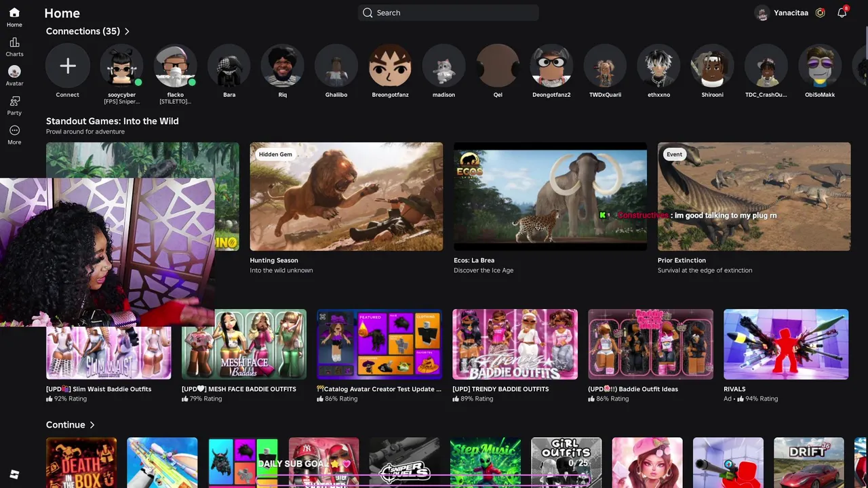Click the Standout Games: Into the Wild heading
Image resolution: width=868 pixels, height=488 pixels.
tap(113, 121)
